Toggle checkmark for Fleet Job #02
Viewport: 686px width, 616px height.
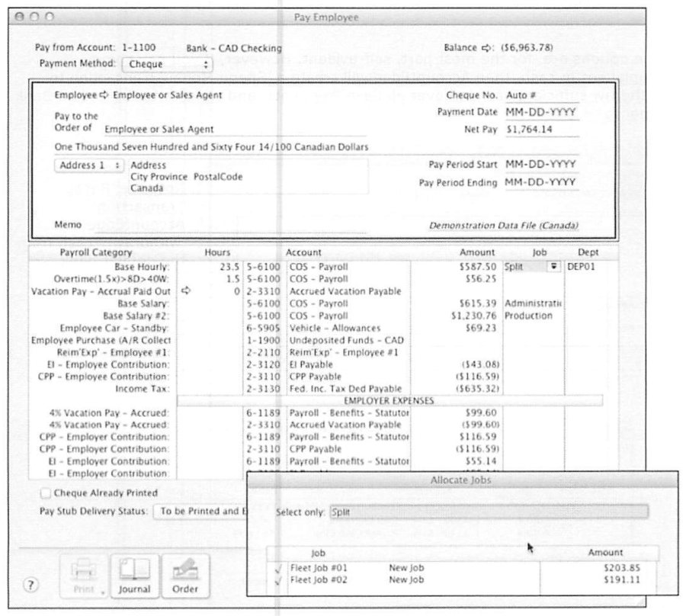point(277,581)
